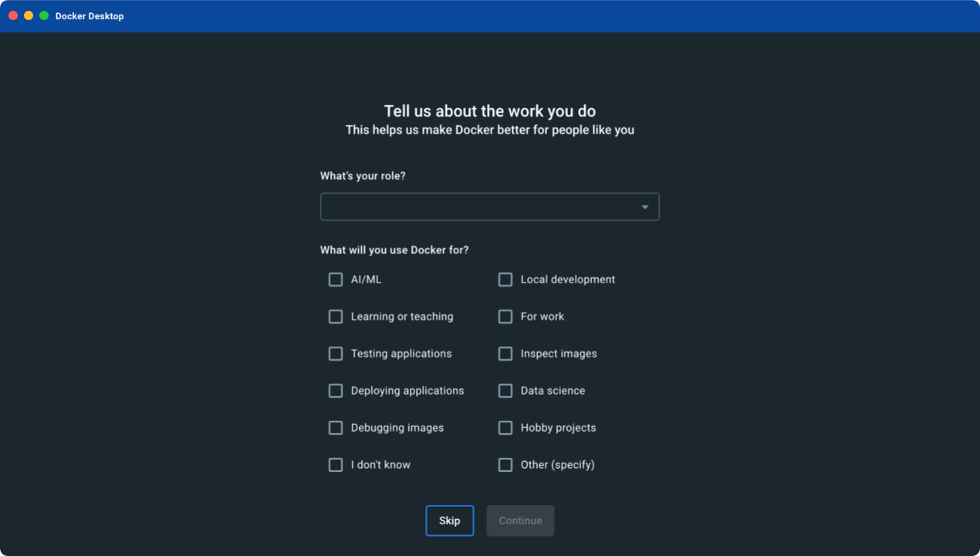Open the What's your role dropdown arrow
Screen dimensions: 980x556
click(x=645, y=207)
